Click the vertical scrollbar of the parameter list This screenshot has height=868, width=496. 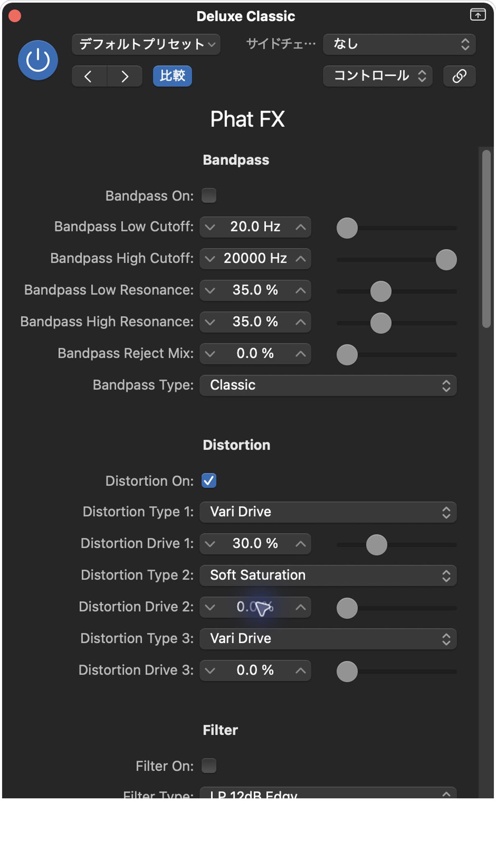click(486, 239)
